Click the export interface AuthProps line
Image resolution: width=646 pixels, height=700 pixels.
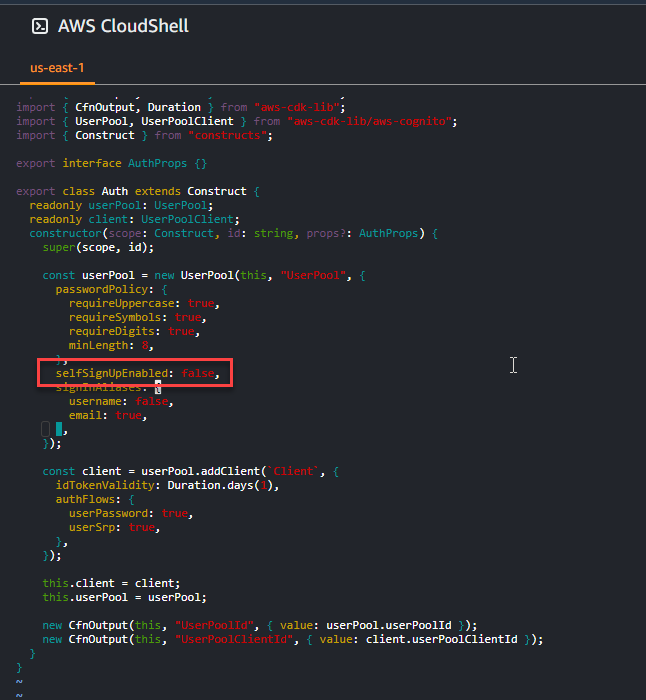111,163
